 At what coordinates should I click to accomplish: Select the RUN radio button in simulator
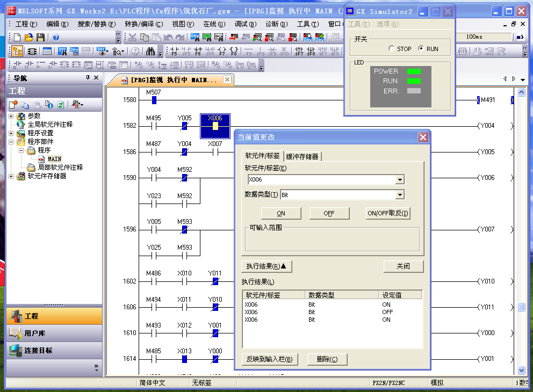[421, 49]
